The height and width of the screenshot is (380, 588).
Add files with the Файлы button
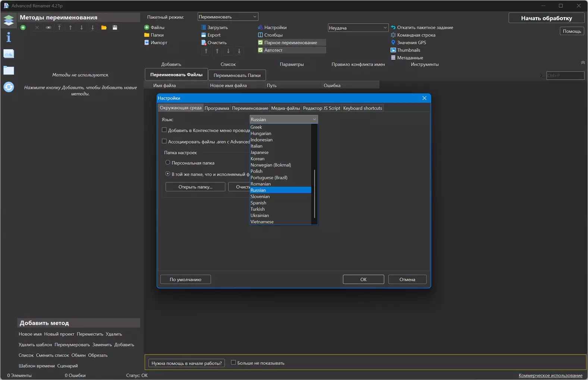click(154, 28)
